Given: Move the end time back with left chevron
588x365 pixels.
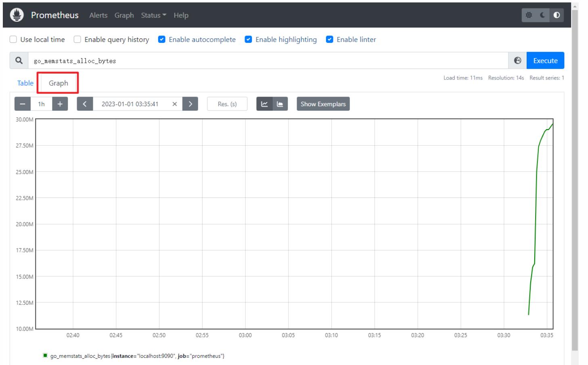Looking at the screenshot, I should pyautogui.click(x=85, y=104).
